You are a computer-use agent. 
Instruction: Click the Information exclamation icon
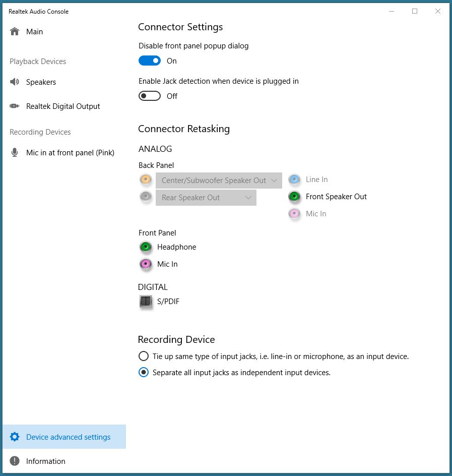pyautogui.click(x=15, y=461)
